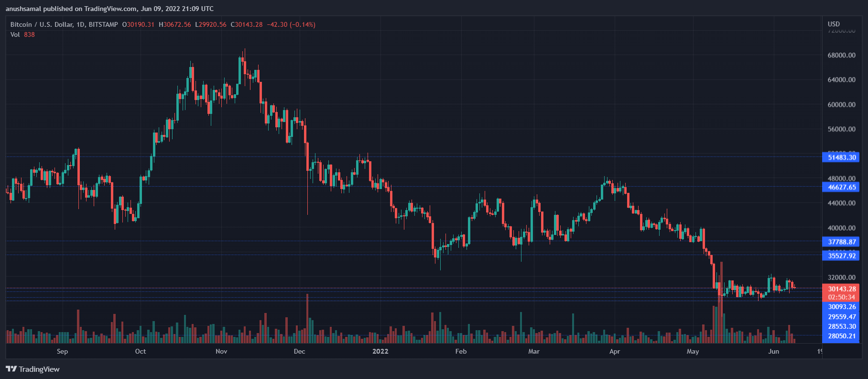Select the red current price label 30143.28
The image size is (868, 379).
841,289
